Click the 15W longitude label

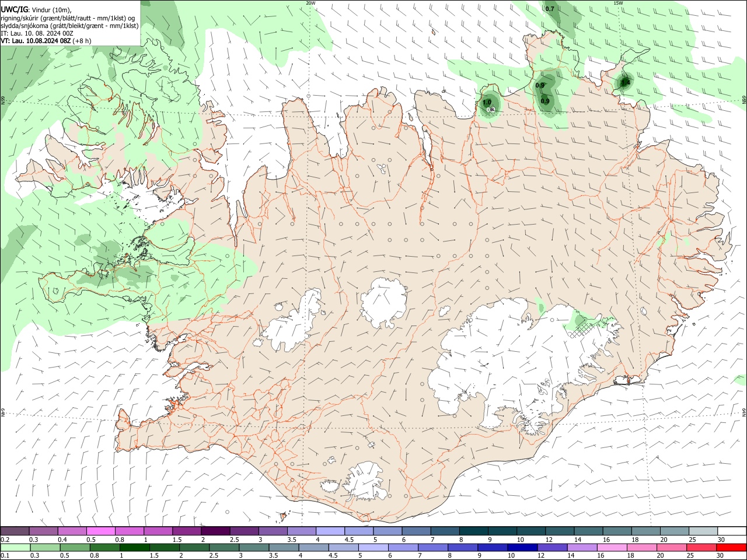tap(618, 3)
